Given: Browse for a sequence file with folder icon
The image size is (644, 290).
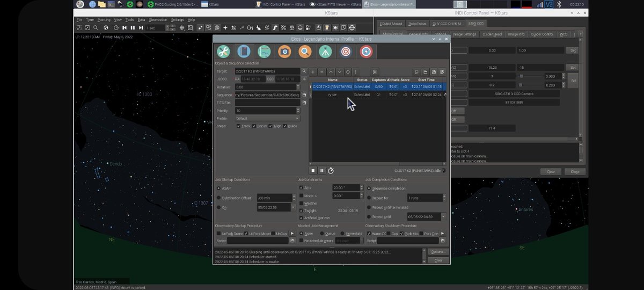Looking at the screenshot, I should (304, 95).
